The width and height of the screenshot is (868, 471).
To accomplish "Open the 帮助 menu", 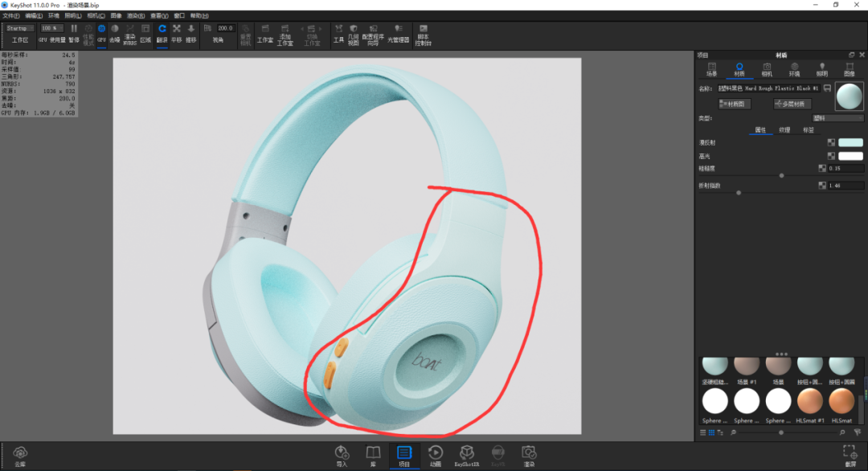I will 199,15.
